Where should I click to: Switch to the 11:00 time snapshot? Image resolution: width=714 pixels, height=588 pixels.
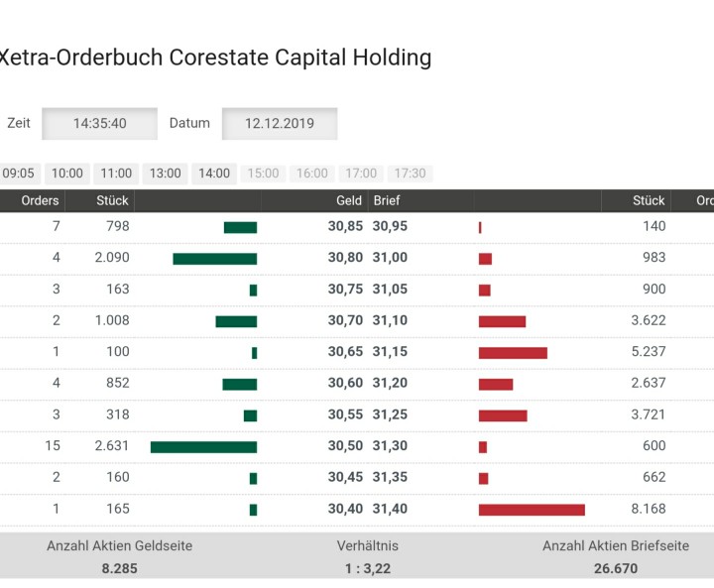(116, 174)
